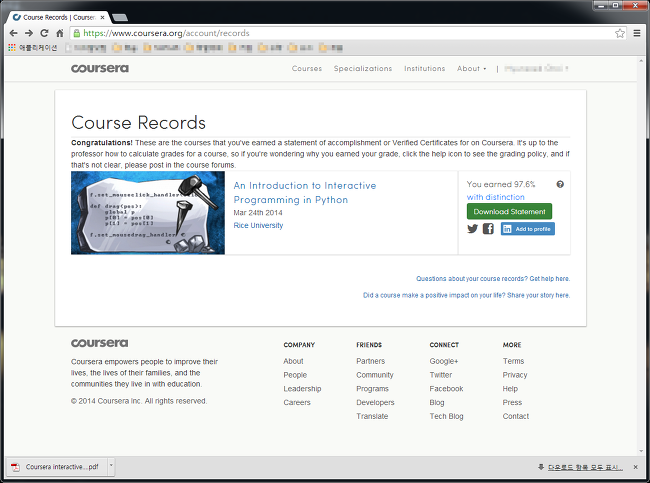Viewport: 650px width, 483px height.
Task: Click the footer Coursera logo
Action: [99, 343]
